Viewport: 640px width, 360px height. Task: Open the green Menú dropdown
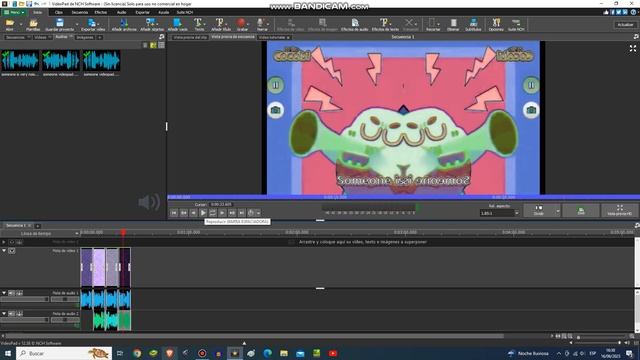point(13,12)
